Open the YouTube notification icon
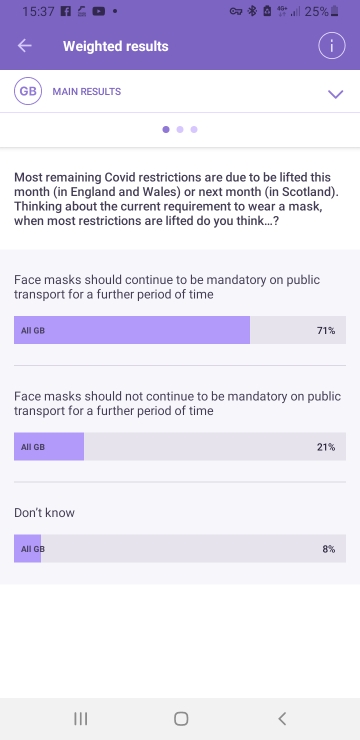This screenshot has height=740, width=360. pos(99,11)
